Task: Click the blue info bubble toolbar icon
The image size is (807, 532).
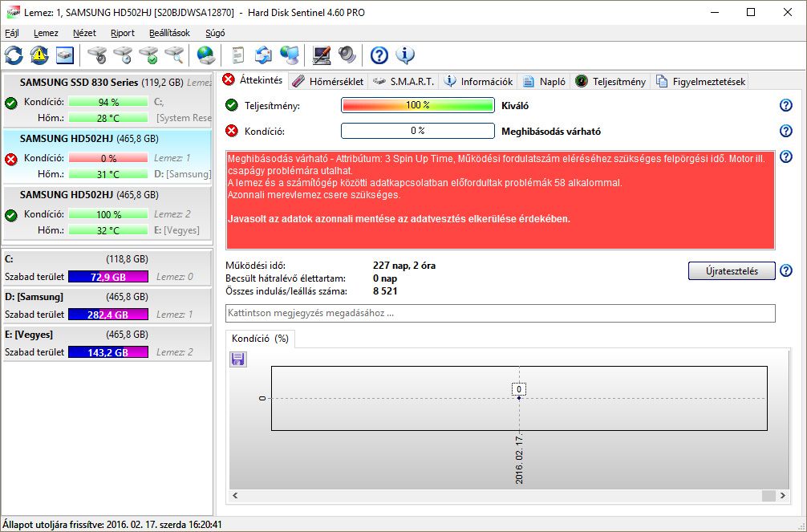Action: tap(405, 55)
